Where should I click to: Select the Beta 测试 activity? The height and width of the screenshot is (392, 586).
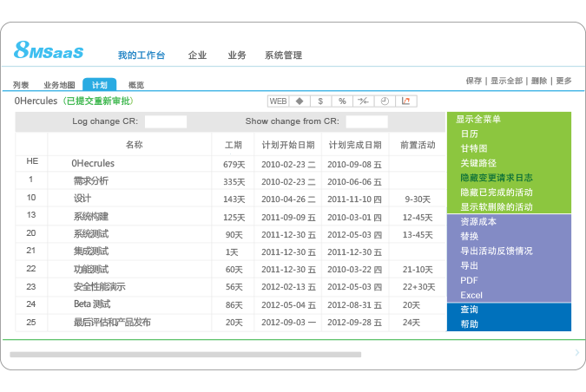tap(92, 304)
